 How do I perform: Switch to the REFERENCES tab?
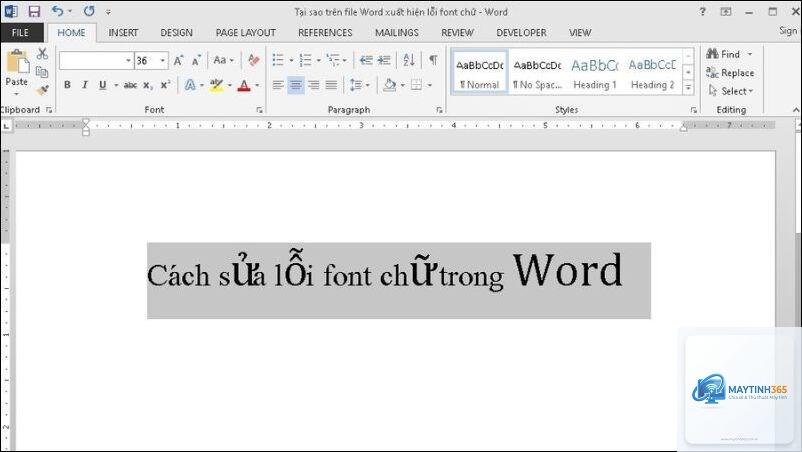[325, 33]
